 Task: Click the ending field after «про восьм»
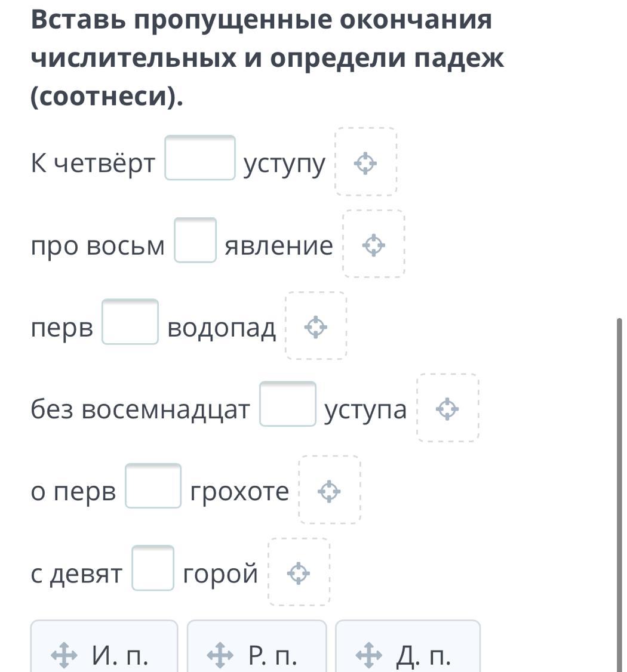tap(195, 240)
